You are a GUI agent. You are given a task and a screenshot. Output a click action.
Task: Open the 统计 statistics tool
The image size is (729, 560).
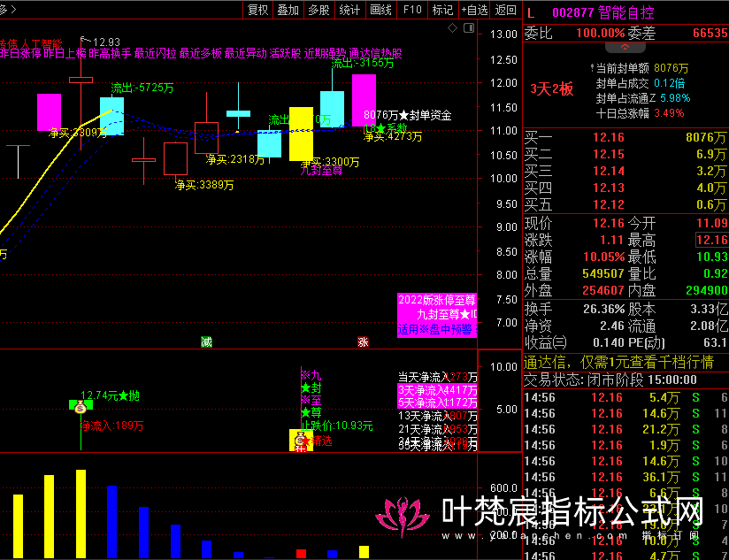point(349,10)
